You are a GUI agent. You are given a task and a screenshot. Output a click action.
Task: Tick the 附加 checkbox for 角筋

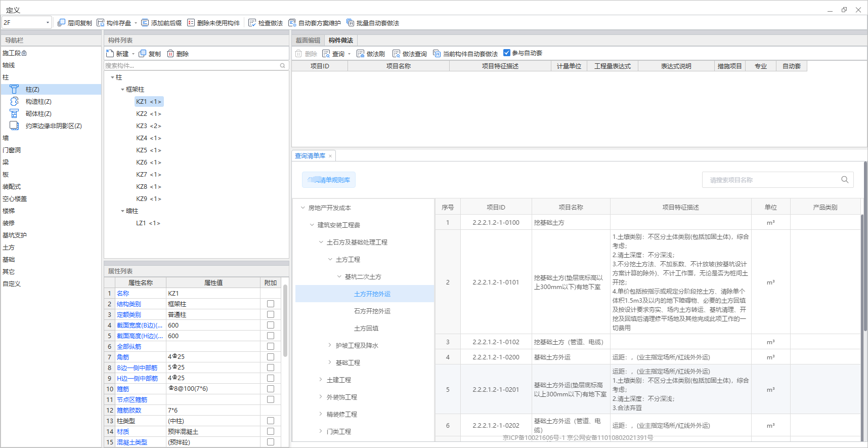[x=271, y=357]
